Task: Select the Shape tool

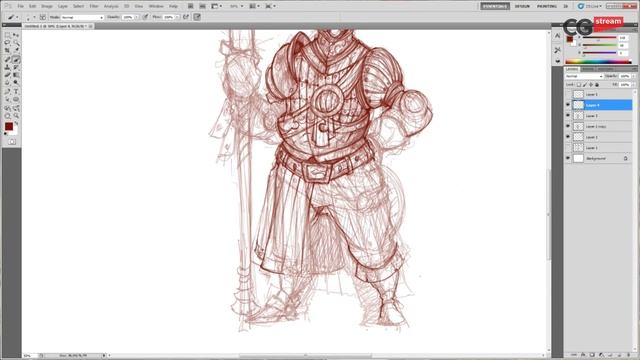Action: pos(16,100)
